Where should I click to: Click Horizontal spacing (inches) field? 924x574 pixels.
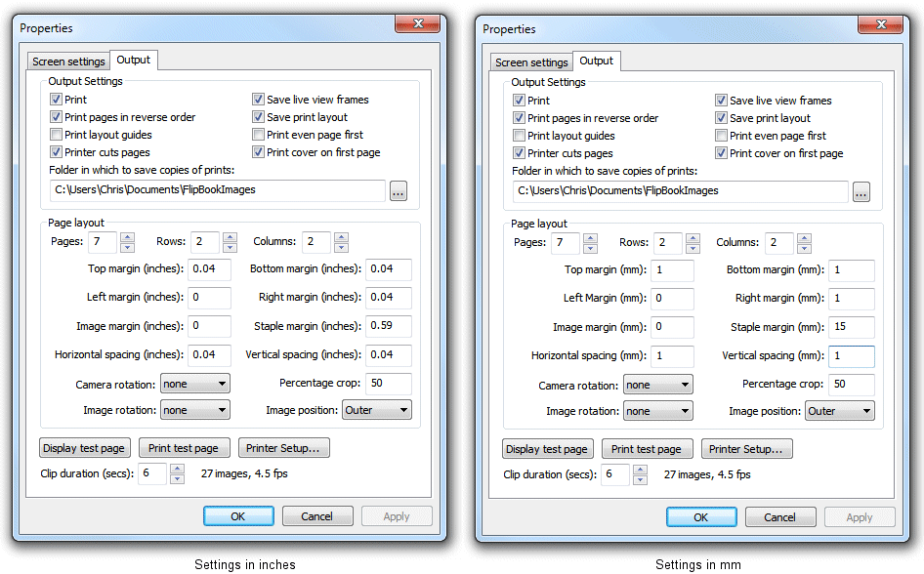tap(209, 355)
